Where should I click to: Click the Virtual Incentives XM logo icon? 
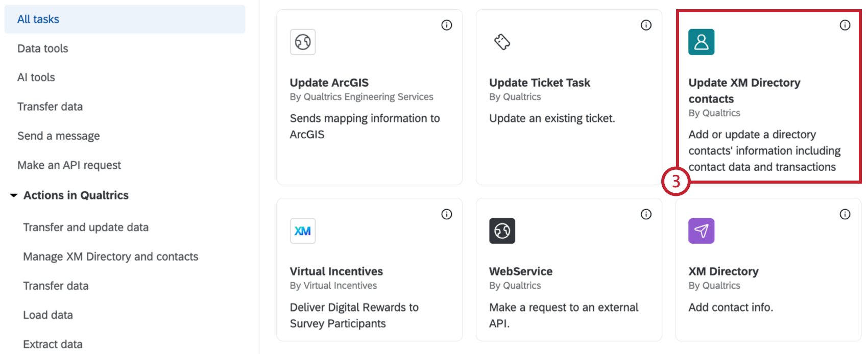303,231
